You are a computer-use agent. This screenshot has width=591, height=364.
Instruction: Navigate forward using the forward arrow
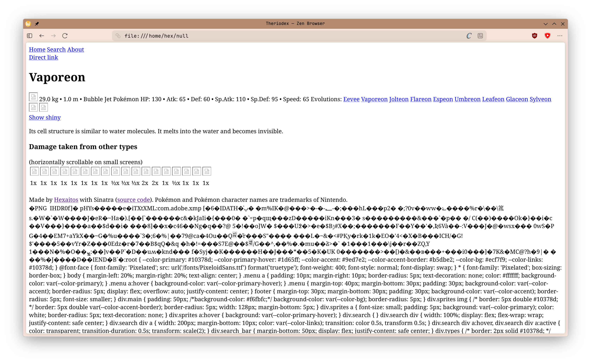point(53,36)
